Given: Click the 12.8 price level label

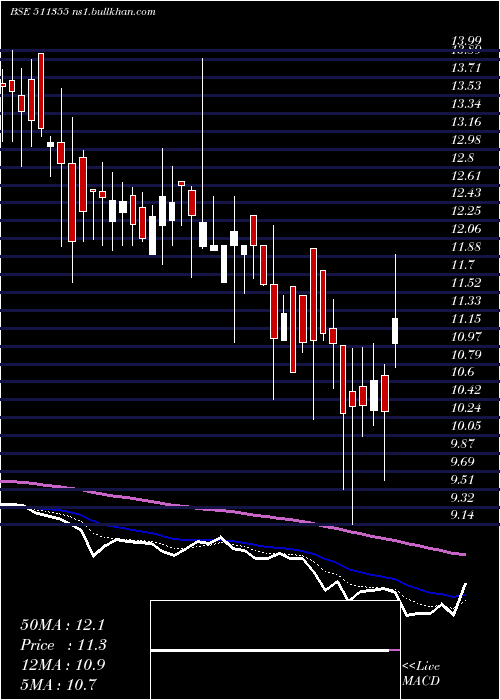Looking at the screenshot, I should (x=462, y=157).
